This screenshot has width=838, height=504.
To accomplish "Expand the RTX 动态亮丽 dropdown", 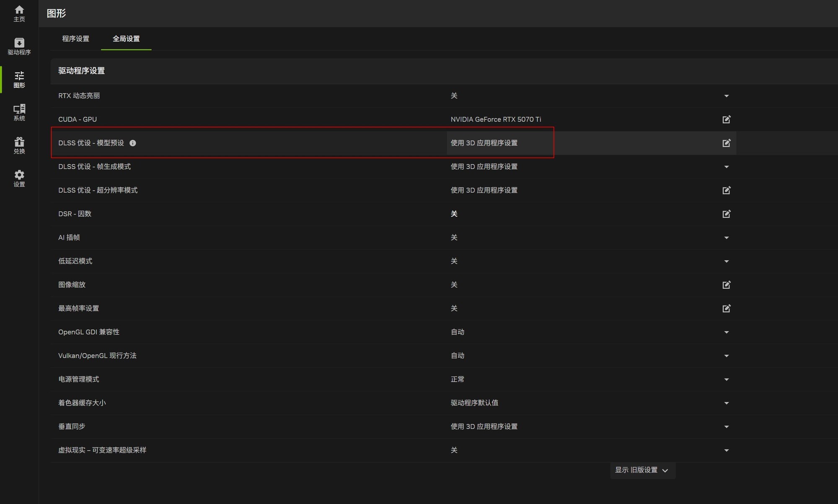I will 727,96.
